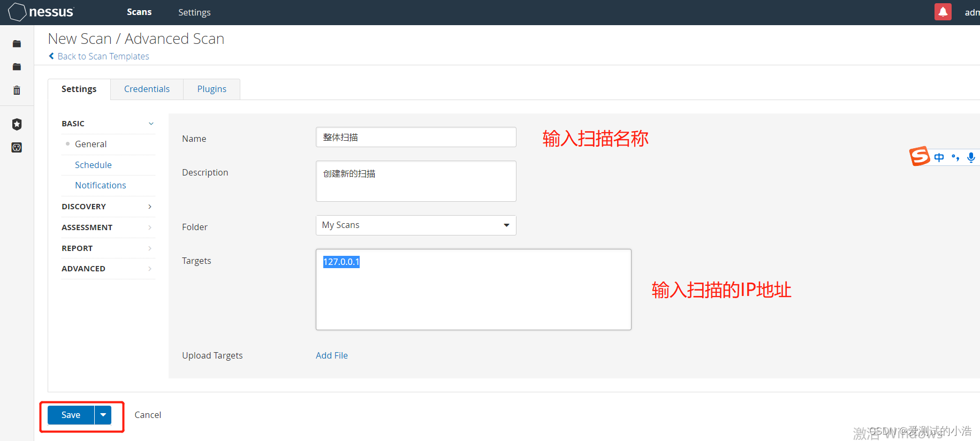The height and width of the screenshot is (441, 980).
Task: Switch to the Settings tab
Action: 79,89
